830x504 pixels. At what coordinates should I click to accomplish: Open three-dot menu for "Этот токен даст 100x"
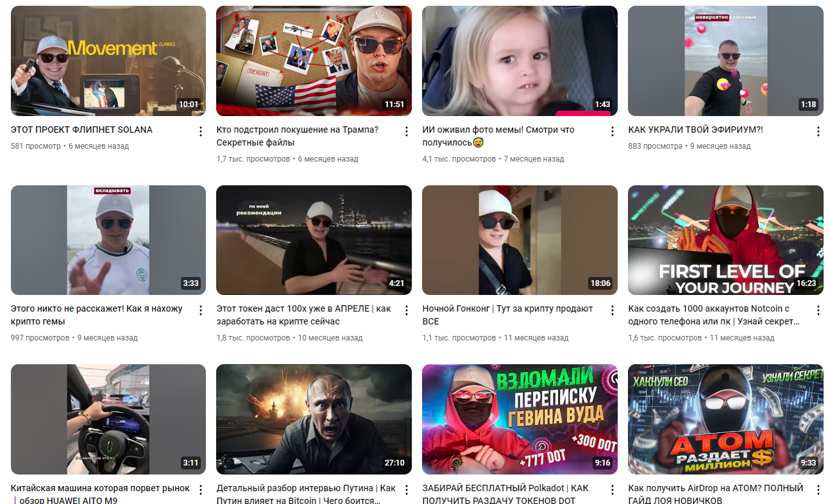point(407,310)
